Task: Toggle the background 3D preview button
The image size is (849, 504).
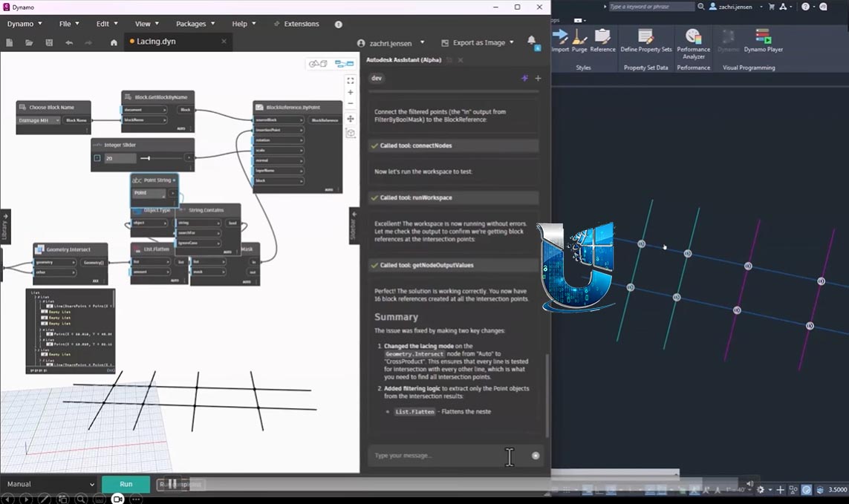Action: pyautogui.click(x=318, y=64)
